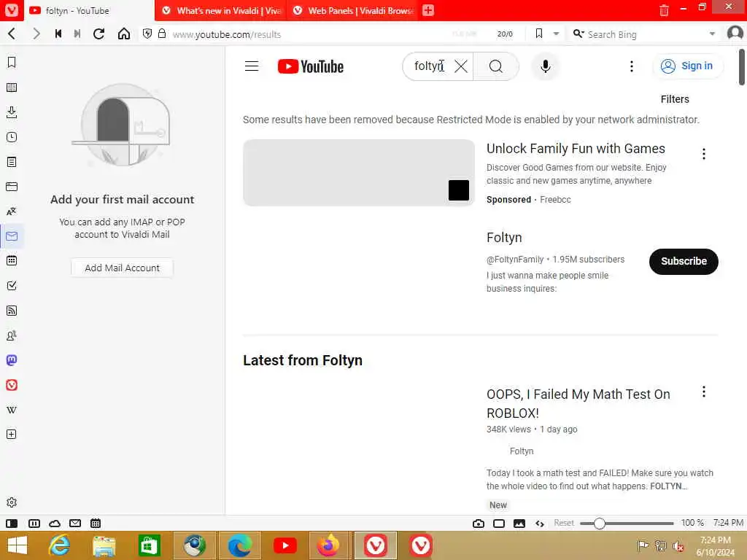Open the Feeds panel
Image resolution: width=747 pixels, height=560 pixels.
pos(12,311)
